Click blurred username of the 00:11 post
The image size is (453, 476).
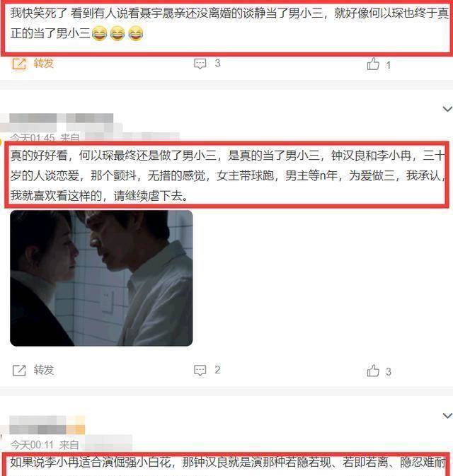[47, 425]
